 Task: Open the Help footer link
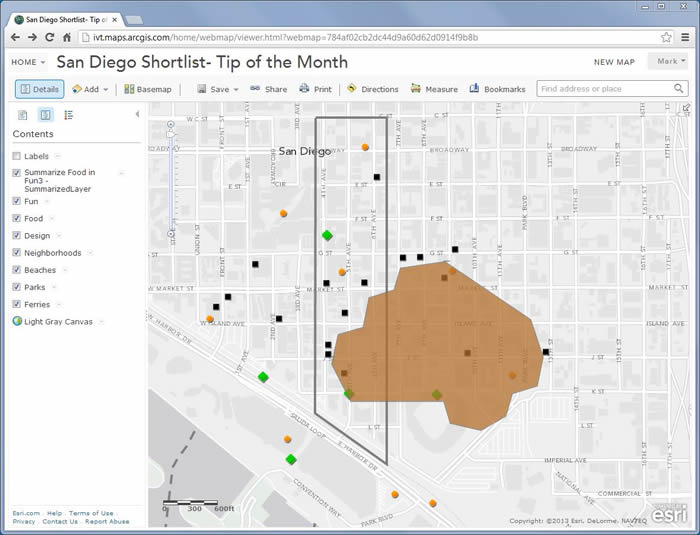click(x=54, y=513)
